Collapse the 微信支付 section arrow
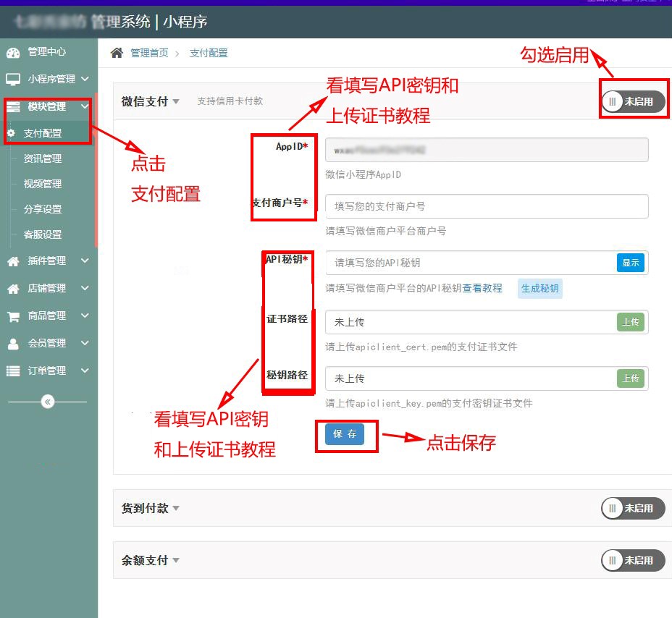This screenshot has width=672, height=618. pyautogui.click(x=176, y=101)
